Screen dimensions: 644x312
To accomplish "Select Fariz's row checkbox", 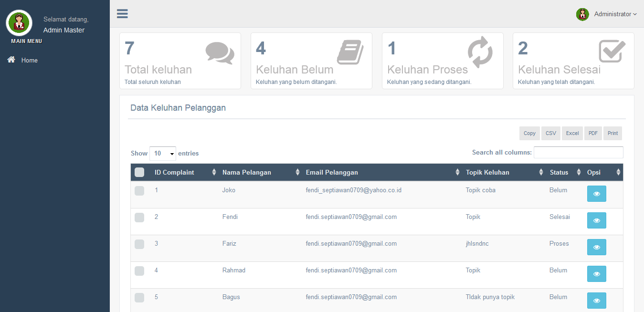I will click(139, 244).
